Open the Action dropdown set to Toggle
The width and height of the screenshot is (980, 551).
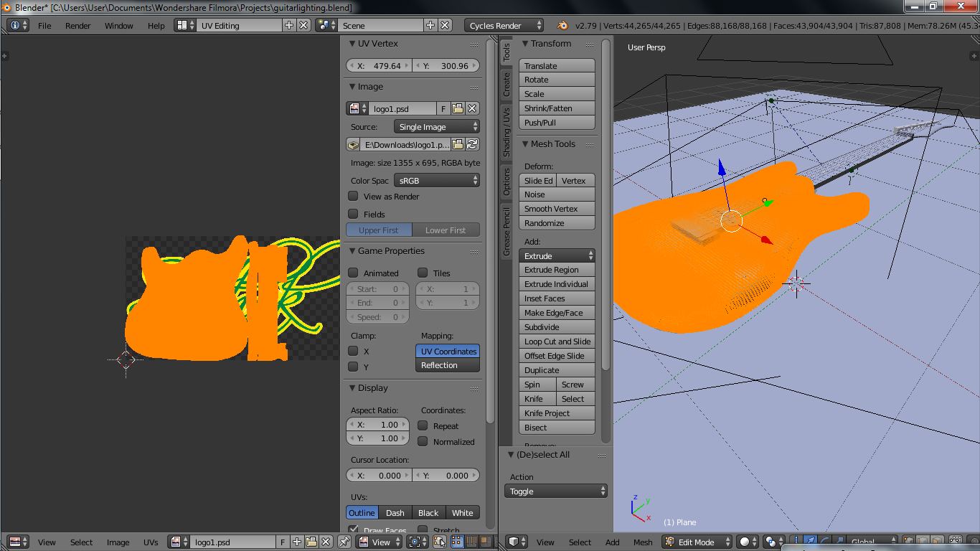pos(556,491)
